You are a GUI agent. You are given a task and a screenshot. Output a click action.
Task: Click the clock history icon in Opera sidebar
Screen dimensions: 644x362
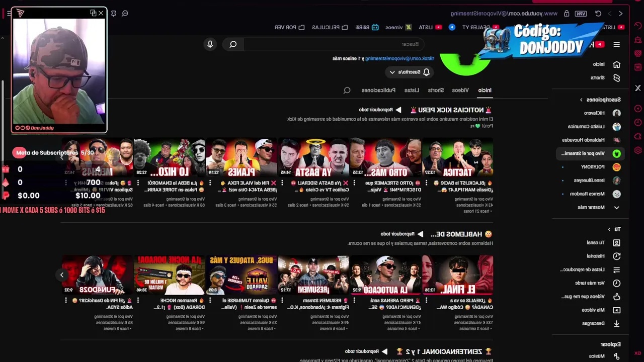point(638,122)
